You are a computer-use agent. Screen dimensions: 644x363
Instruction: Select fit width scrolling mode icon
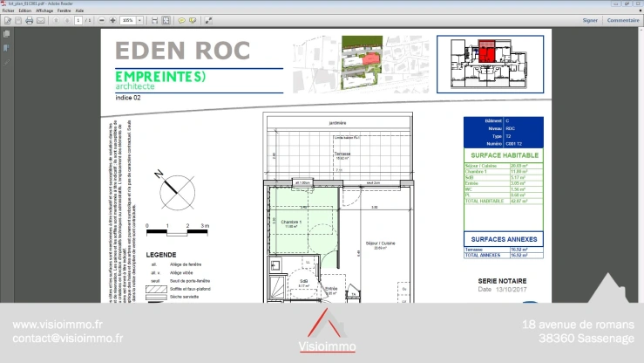click(x=154, y=20)
